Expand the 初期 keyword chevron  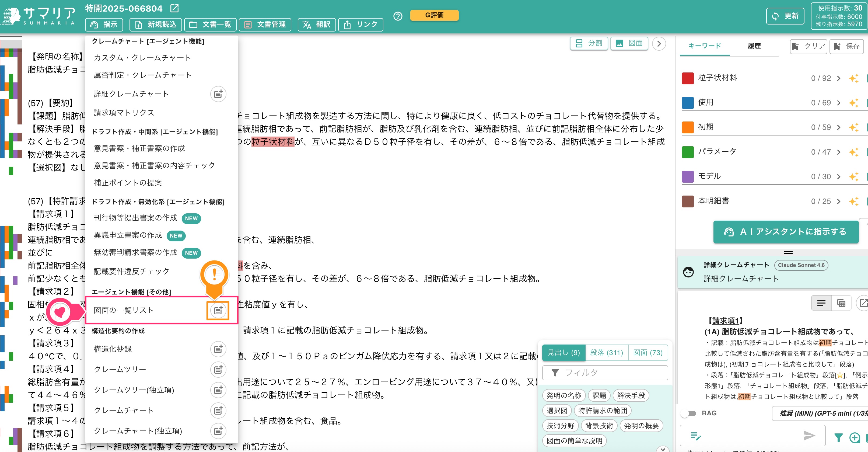click(x=839, y=127)
